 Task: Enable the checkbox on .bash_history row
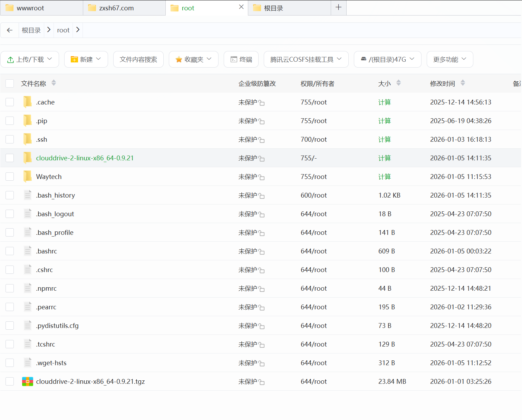(10, 195)
